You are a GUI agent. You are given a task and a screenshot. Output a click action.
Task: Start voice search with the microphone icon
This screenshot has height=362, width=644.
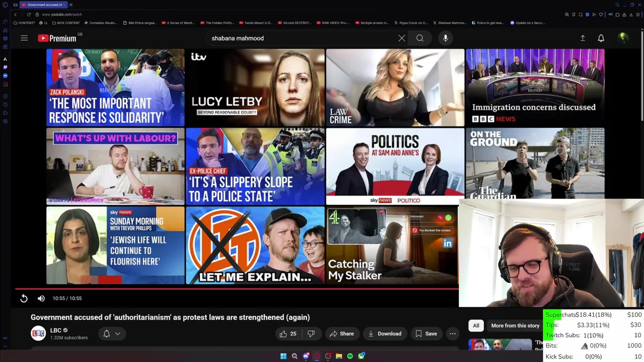(445, 38)
